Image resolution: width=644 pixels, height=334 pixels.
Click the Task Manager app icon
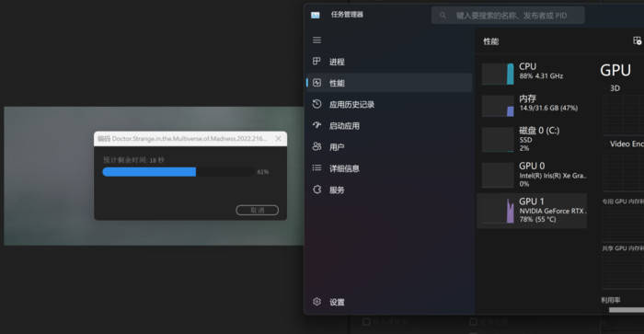(x=315, y=16)
